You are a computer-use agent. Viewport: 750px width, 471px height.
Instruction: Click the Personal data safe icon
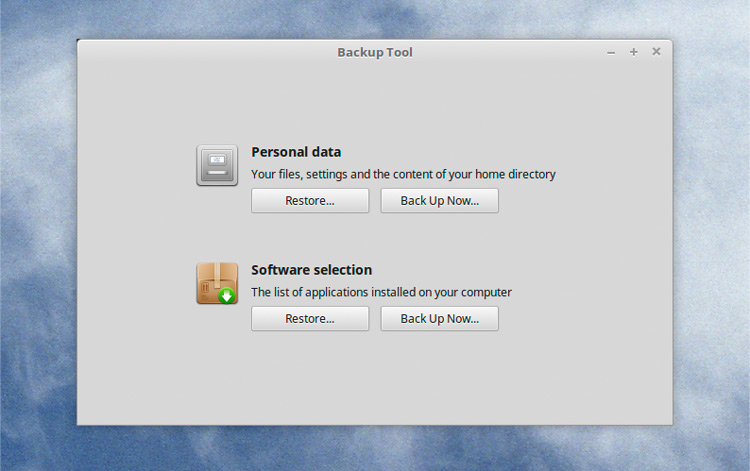point(217,165)
